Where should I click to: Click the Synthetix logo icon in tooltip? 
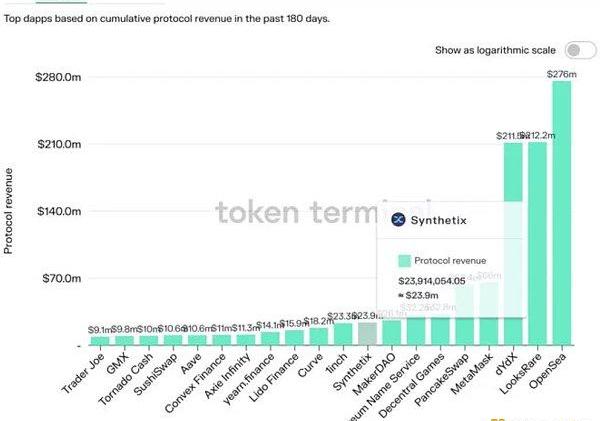click(397, 220)
